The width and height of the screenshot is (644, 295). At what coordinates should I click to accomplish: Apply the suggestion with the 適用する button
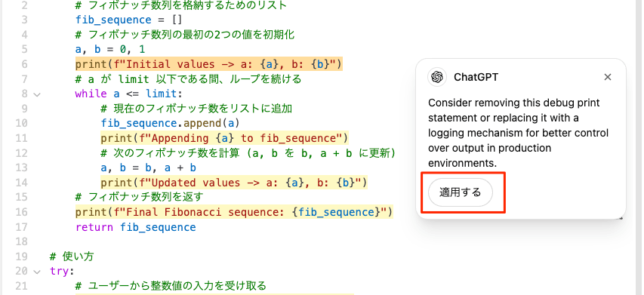point(461,192)
